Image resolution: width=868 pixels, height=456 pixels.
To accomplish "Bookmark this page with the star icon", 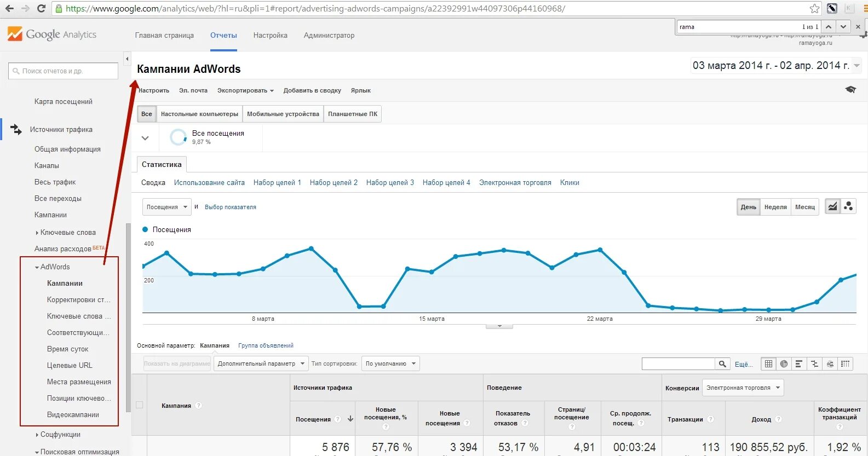I will pyautogui.click(x=815, y=8).
